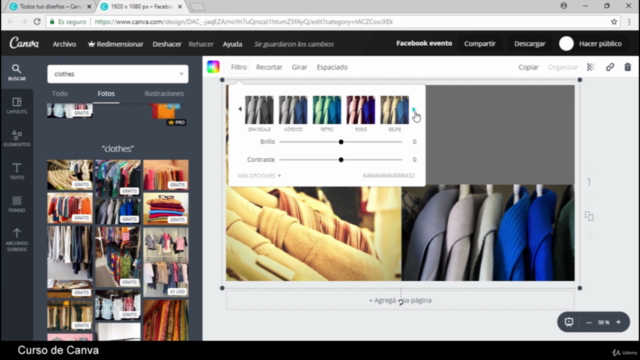
Task: Switch to the Ilustraciones tab
Action: point(164,93)
